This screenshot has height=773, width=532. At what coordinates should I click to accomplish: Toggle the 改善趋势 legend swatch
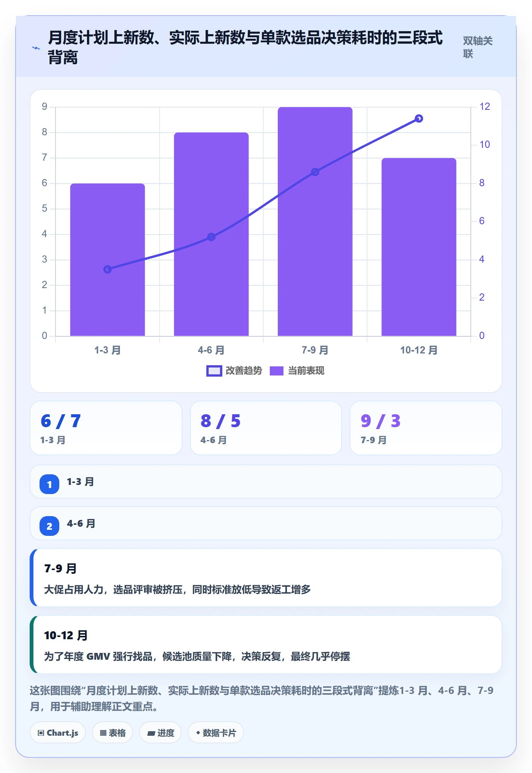click(x=214, y=371)
